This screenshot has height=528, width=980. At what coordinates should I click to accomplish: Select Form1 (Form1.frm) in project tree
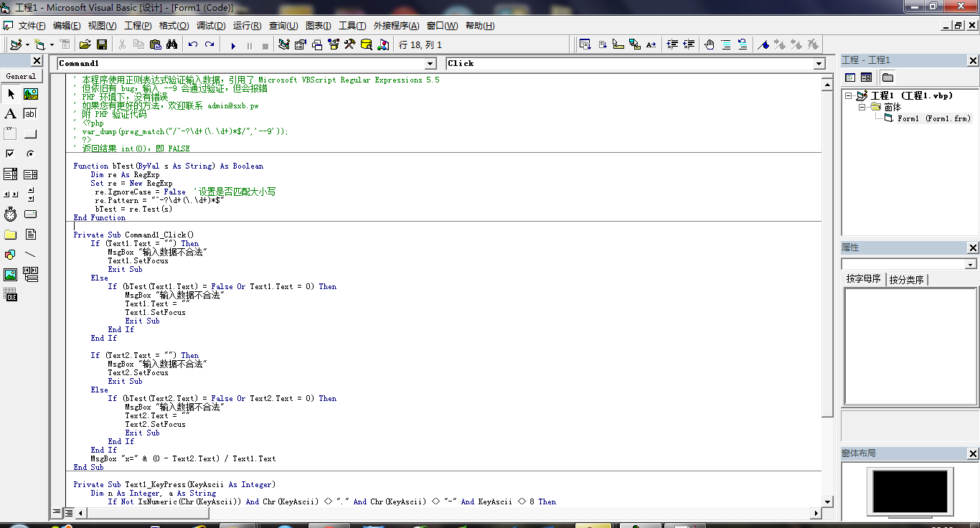tap(933, 118)
